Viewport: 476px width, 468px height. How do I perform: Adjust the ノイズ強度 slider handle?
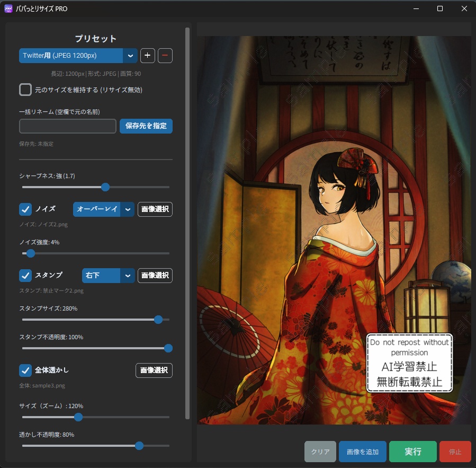(30, 253)
